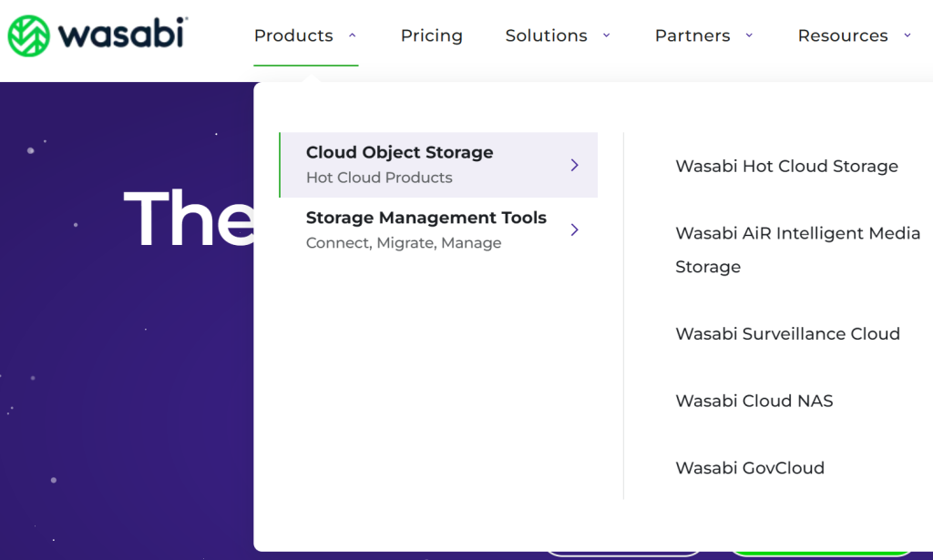Open the Resources menu

[x=843, y=36]
